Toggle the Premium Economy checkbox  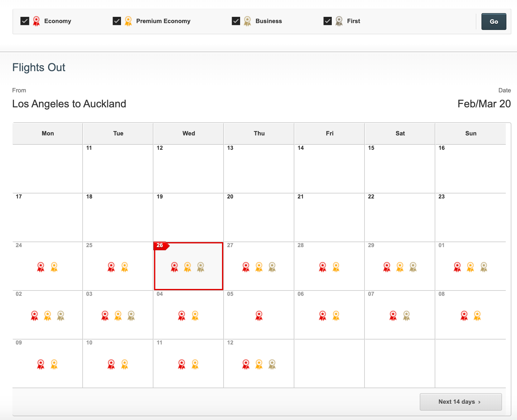[117, 21]
